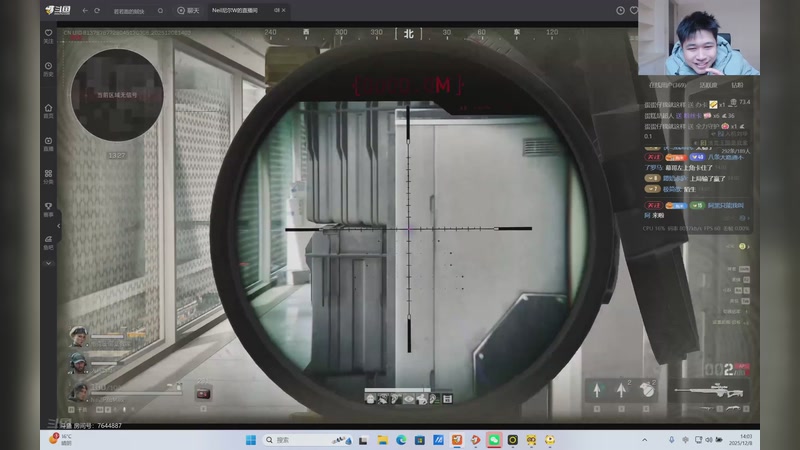Click chat message 上局输了赢了

tap(707, 179)
